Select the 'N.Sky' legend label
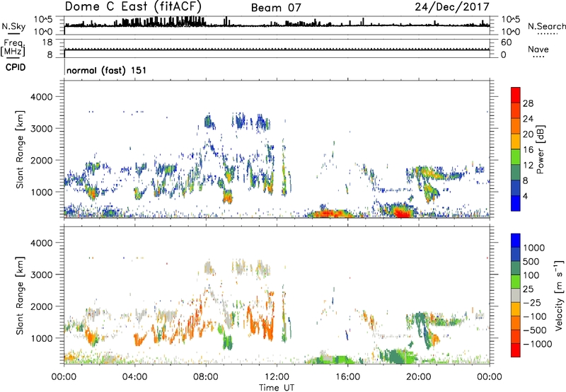This screenshot has width=566, height=392. pos(13,27)
